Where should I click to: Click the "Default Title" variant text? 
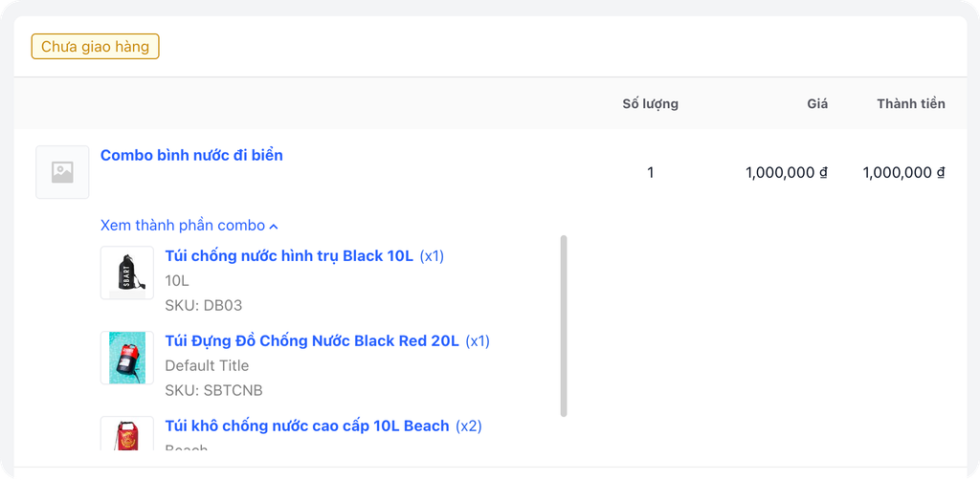207,365
